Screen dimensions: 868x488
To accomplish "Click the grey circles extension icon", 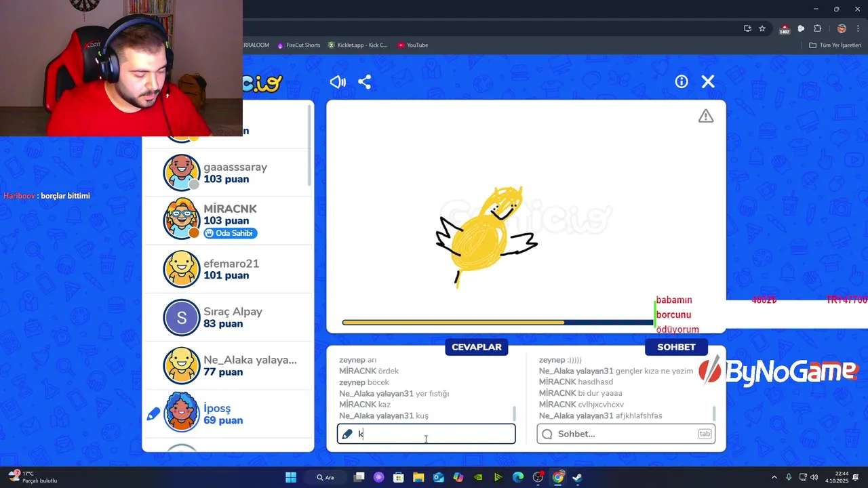I will (x=801, y=28).
